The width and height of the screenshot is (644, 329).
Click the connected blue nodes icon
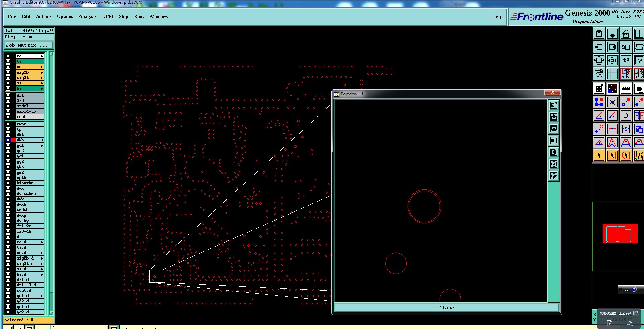pyautogui.click(x=599, y=102)
